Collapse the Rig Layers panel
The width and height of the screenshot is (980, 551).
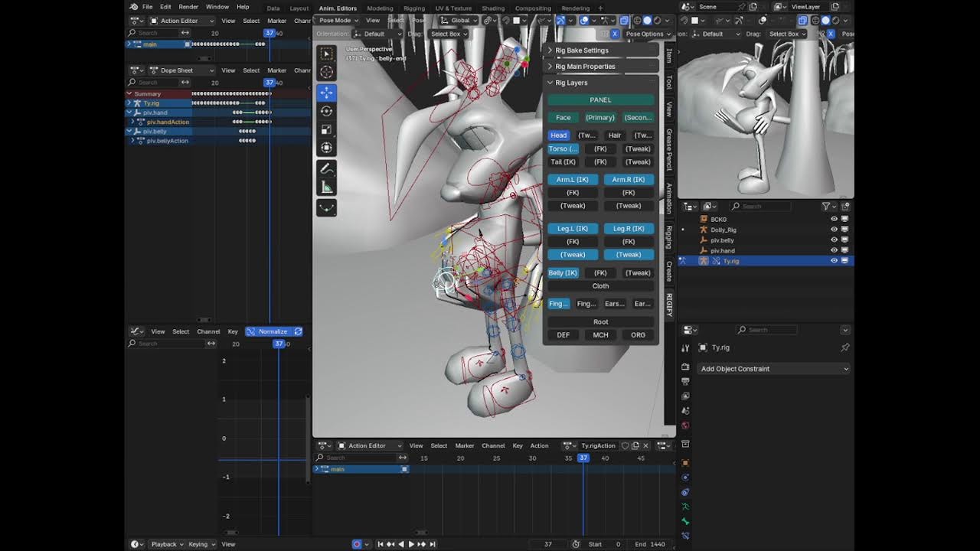(571, 83)
